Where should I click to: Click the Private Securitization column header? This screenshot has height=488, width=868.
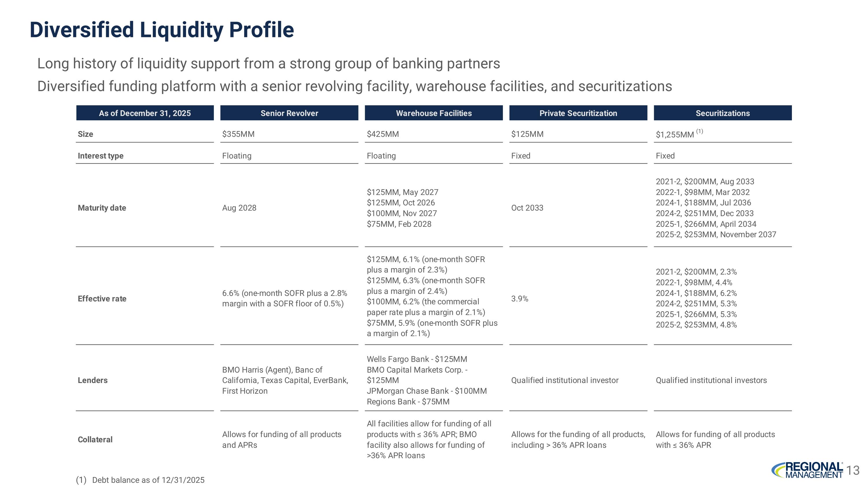(578, 113)
